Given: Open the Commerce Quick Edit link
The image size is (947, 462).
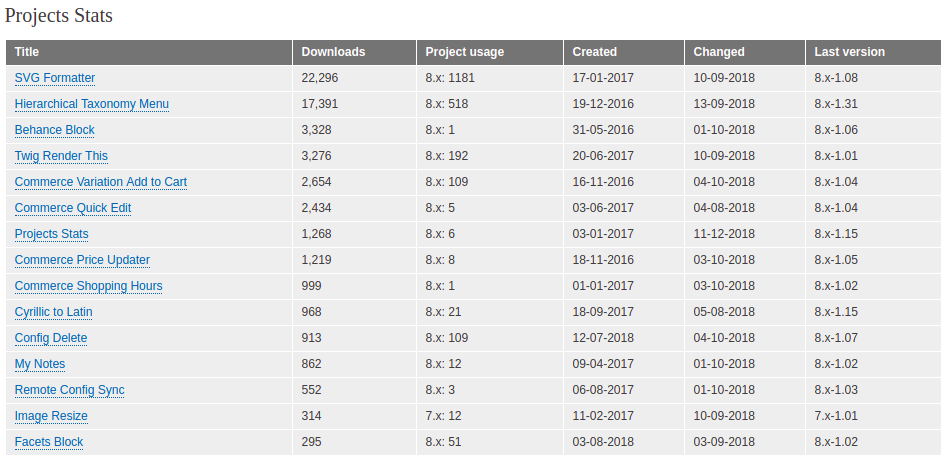Looking at the screenshot, I should point(72,208).
